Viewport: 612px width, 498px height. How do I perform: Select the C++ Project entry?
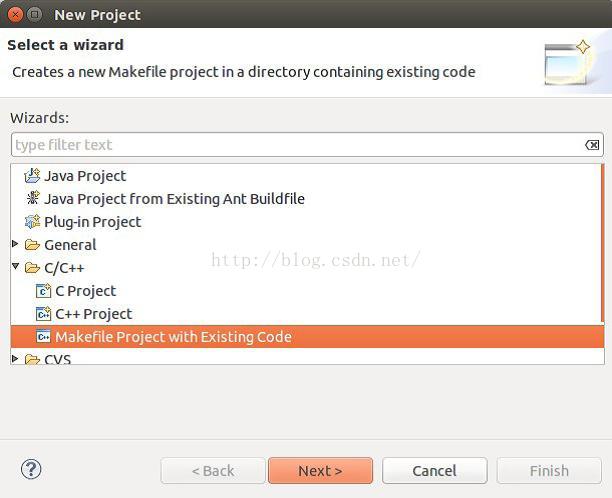94,314
